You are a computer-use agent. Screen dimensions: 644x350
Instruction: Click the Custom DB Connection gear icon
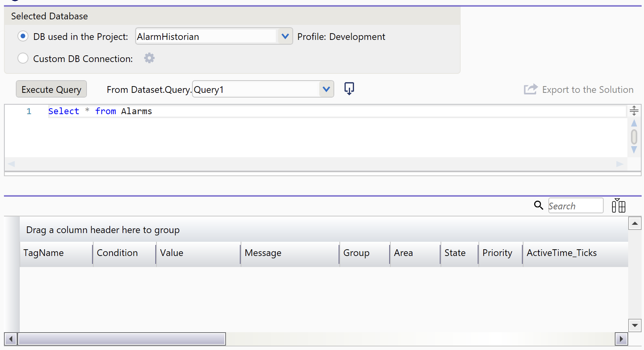(x=149, y=58)
